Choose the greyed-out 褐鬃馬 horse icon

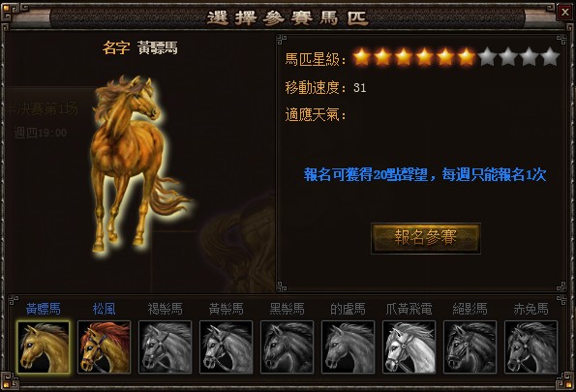[x=165, y=347]
